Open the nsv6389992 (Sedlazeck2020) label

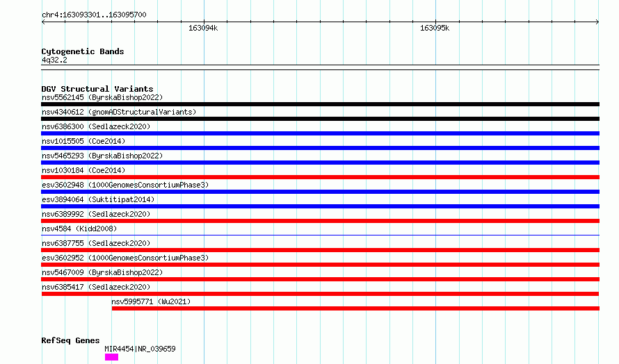pos(96,214)
